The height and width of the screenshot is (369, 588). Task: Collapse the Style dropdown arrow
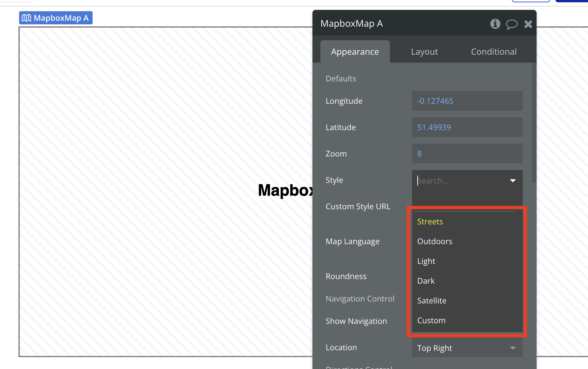[513, 181]
